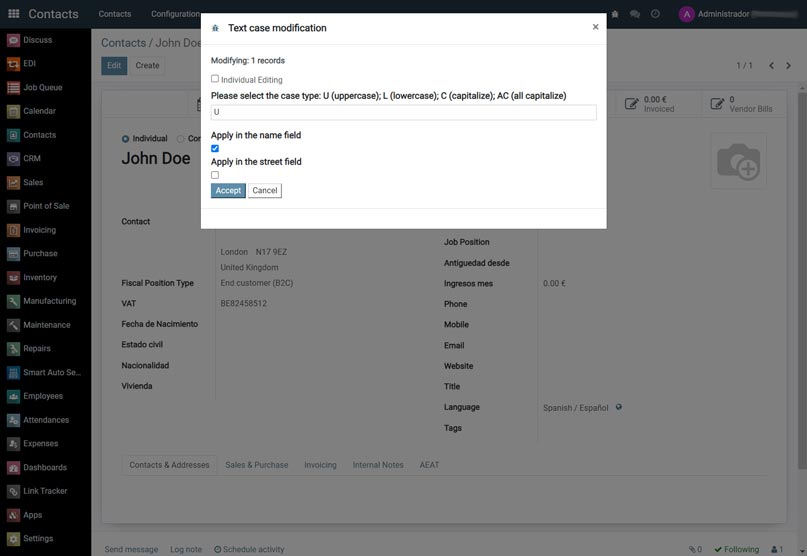Open the Configuration top menu
This screenshot has height=556, width=807.
point(175,14)
